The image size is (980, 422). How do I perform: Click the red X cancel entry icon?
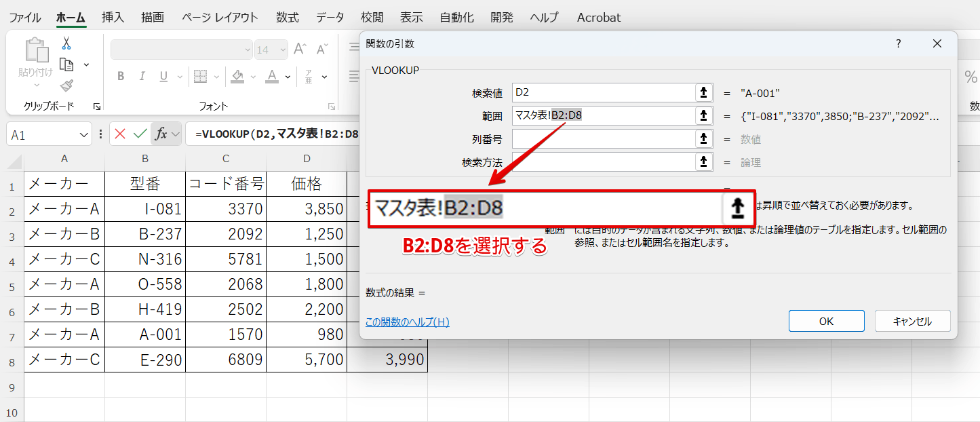click(120, 134)
